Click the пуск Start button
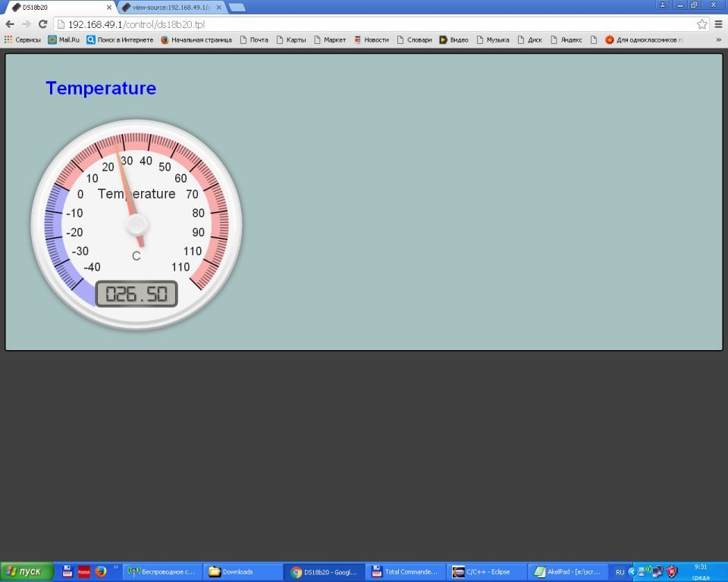Image resolution: width=728 pixels, height=582 pixels. (27, 571)
